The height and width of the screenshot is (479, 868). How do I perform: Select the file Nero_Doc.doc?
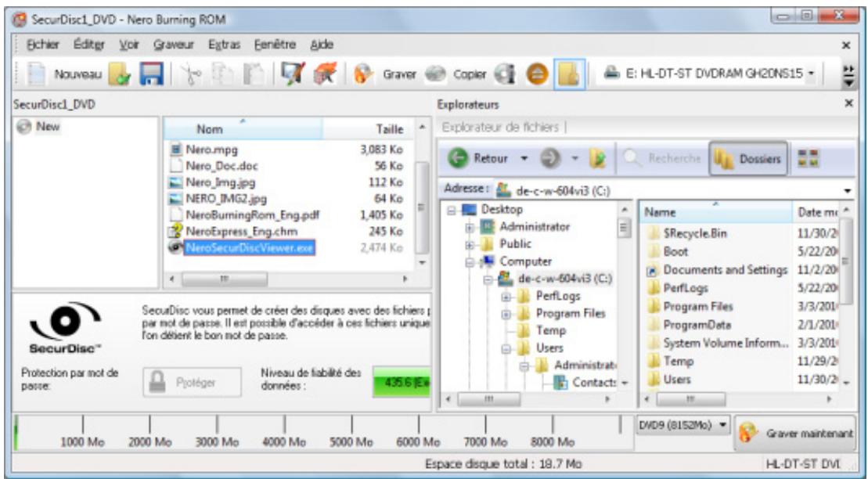[x=222, y=166]
